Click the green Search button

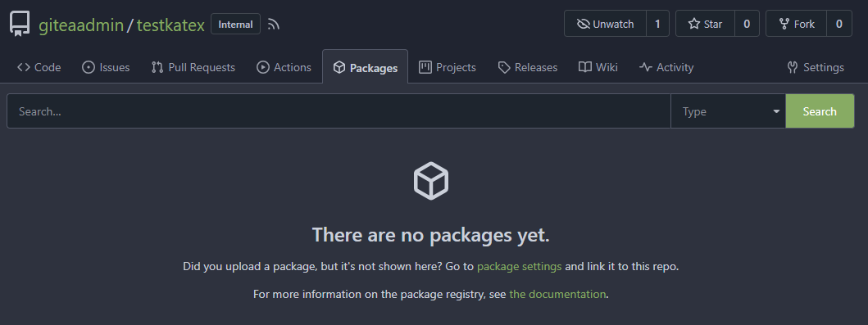coord(820,111)
